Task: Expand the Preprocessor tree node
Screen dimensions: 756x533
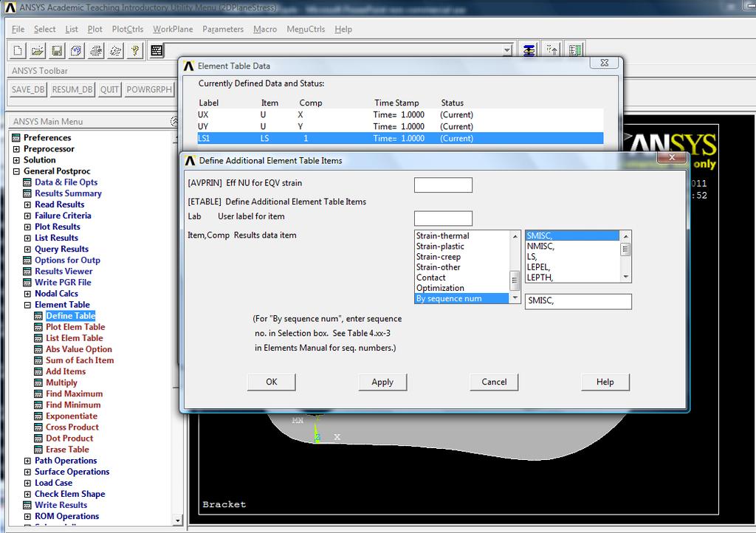Action: click(x=16, y=149)
